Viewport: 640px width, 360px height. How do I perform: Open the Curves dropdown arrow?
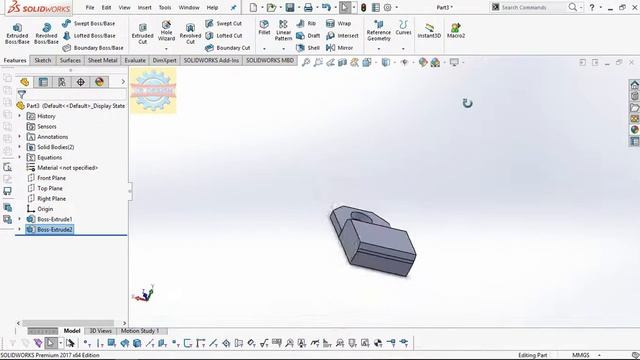pyautogui.click(x=403, y=49)
